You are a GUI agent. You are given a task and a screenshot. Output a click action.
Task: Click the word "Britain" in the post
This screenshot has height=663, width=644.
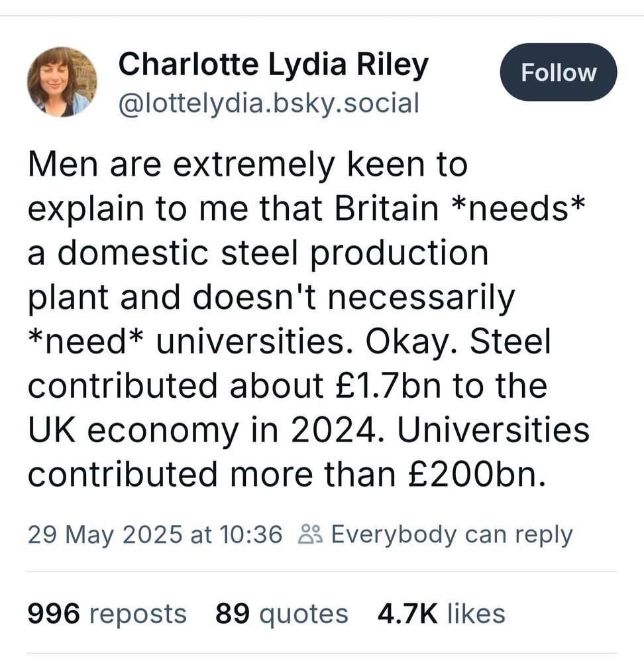386,210
